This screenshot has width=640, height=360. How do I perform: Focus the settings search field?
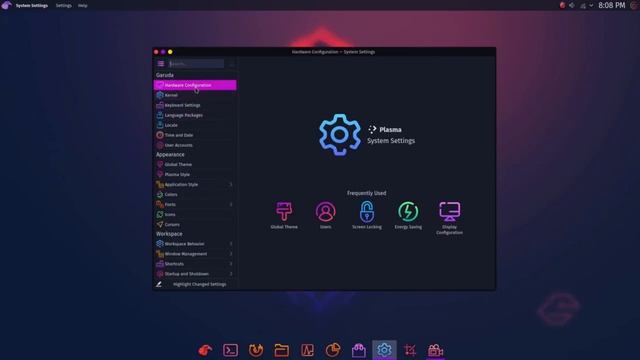(x=196, y=64)
